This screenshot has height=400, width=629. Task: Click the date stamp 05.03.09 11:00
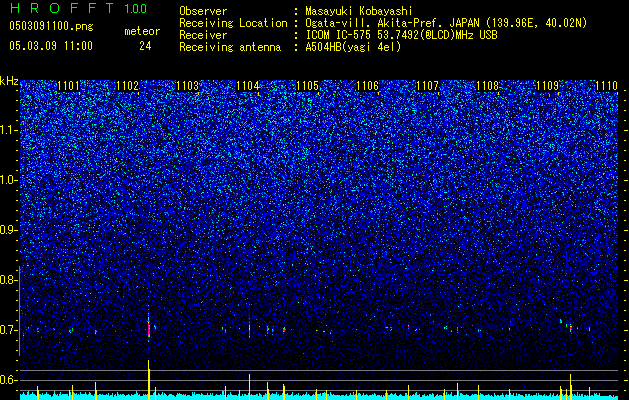(x=51, y=45)
